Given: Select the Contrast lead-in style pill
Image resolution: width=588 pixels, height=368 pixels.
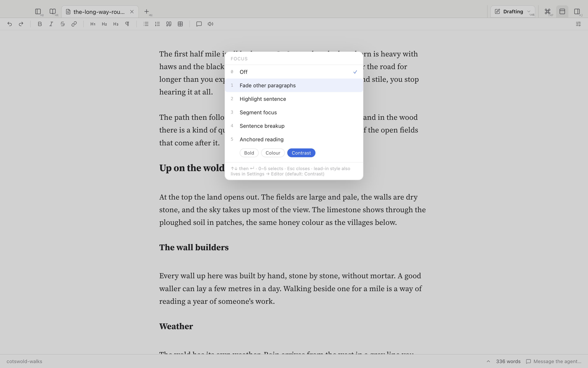Looking at the screenshot, I should coord(301,153).
